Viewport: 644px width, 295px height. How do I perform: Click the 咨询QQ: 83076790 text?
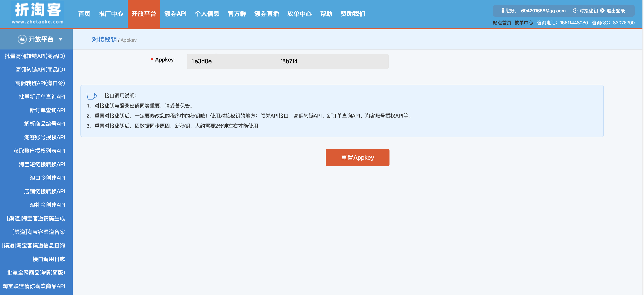pos(613,23)
